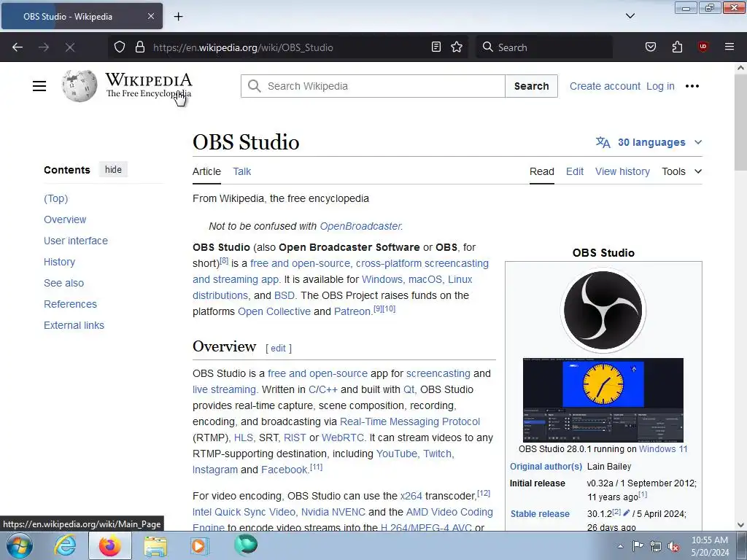Click Log in link

pyautogui.click(x=660, y=86)
